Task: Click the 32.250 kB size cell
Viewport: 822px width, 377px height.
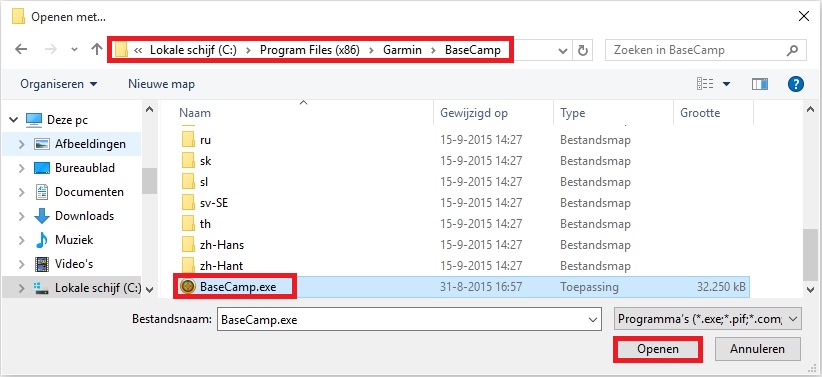Action: (721, 287)
